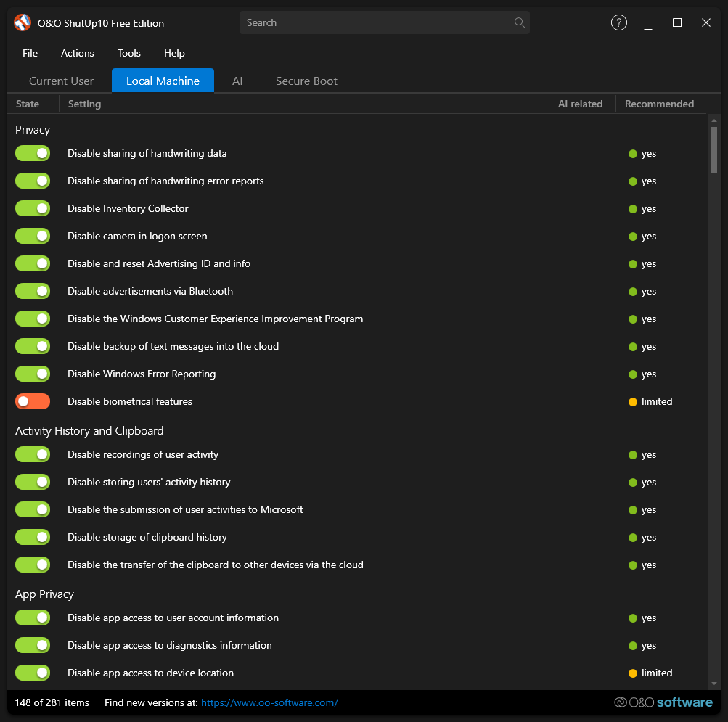Open the oo-software.com link
This screenshot has height=722, width=728.
click(269, 702)
